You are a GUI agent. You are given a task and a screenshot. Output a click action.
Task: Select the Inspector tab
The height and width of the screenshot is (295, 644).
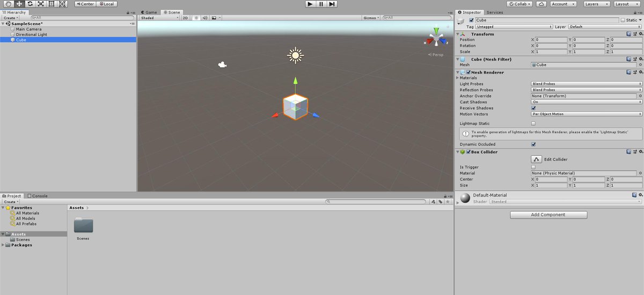click(470, 12)
